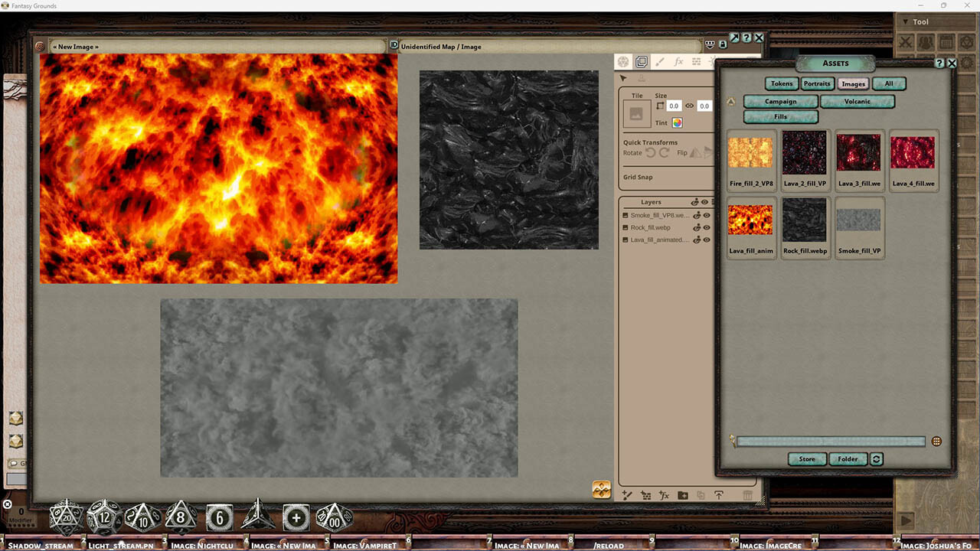The width and height of the screenshot is (980, 551).
Task: Click the Folder button in Assets panel
Action: 848,459
